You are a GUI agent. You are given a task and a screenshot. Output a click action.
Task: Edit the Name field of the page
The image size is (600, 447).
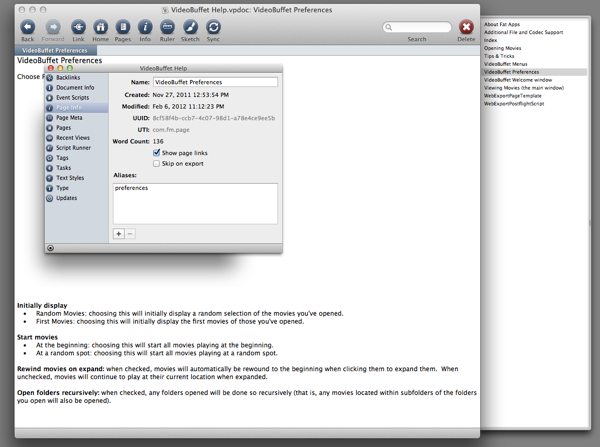(x=215, y=82)
